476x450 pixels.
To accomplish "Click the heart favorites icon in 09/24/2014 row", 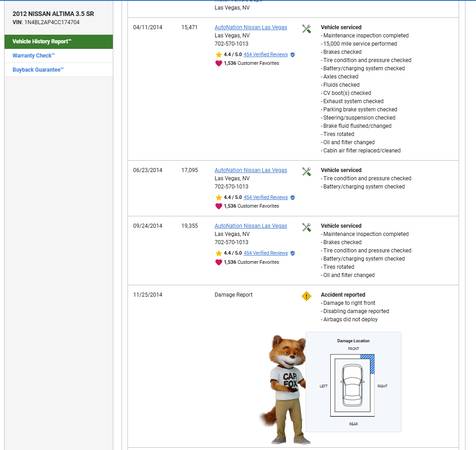I will [219, 262].
